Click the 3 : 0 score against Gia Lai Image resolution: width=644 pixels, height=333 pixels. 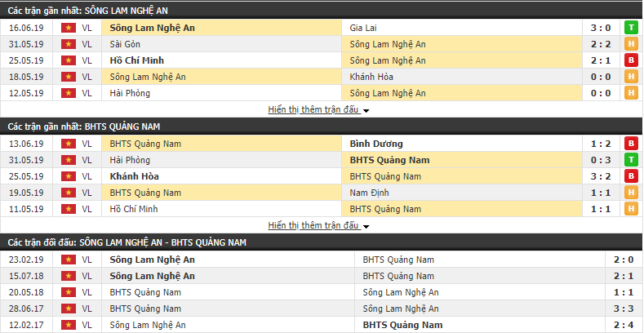coord(602,28)
